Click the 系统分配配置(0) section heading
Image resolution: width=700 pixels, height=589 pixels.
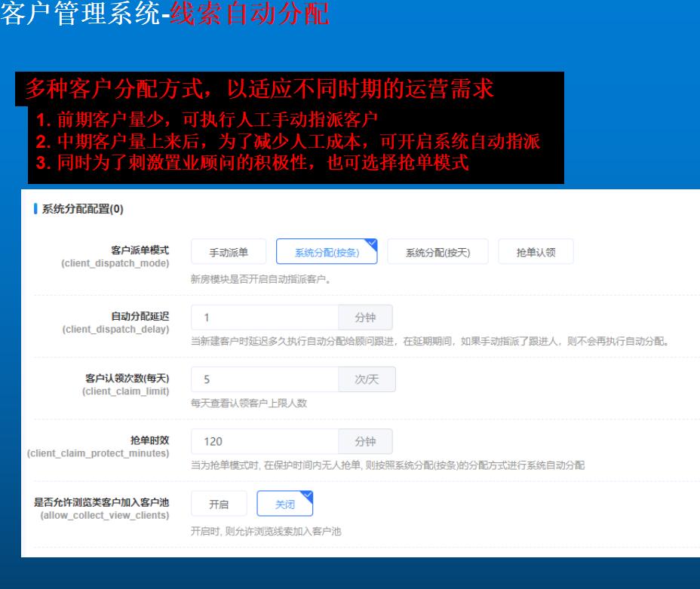pos(83,210)
